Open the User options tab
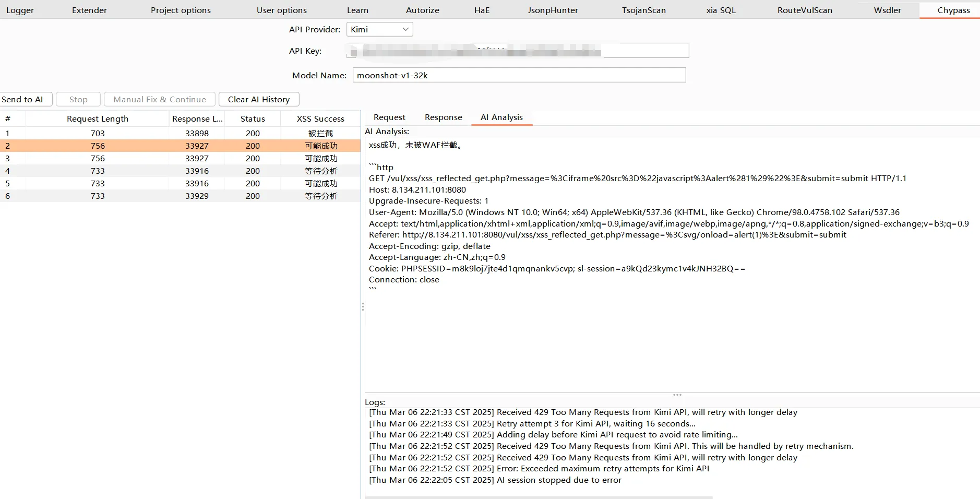980x499 pixels. pos(282,10)
